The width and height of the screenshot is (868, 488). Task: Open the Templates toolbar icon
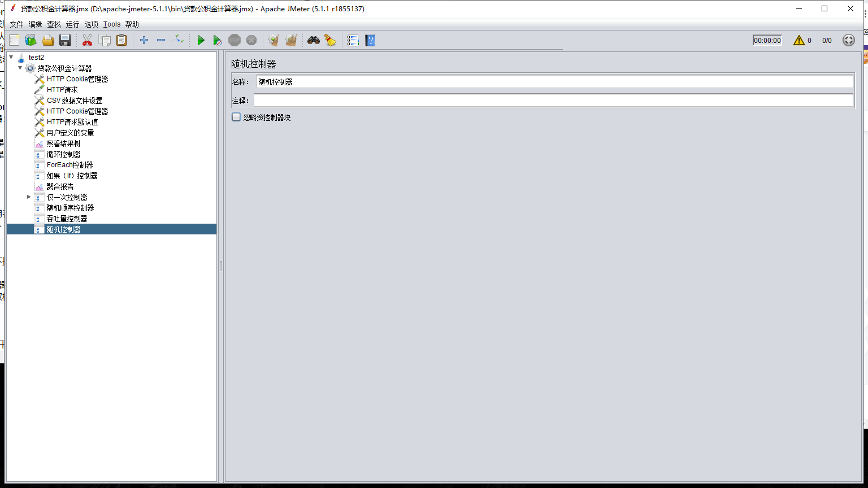tap(31, 40)
